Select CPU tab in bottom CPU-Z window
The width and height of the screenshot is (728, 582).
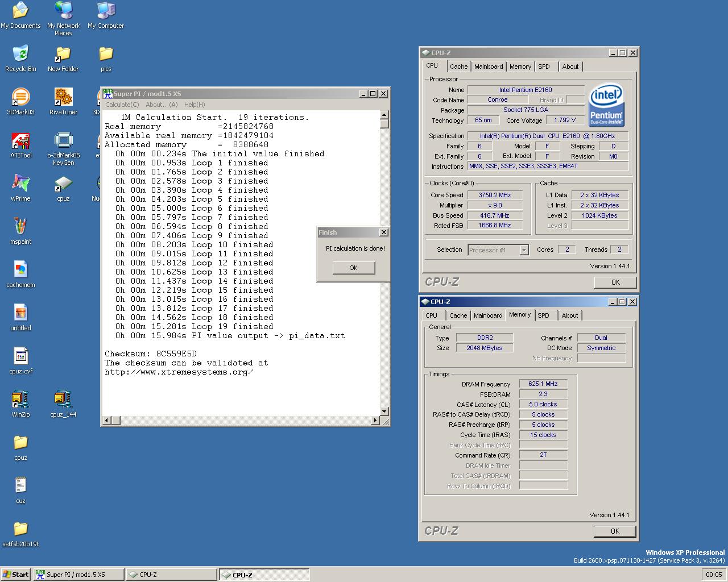(432, 315)
